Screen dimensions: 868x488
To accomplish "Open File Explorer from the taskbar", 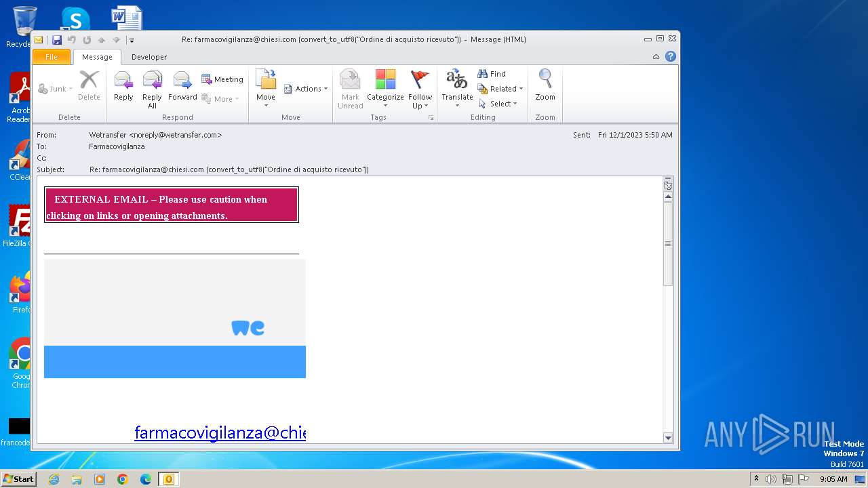I will click(x=77, y=479).
